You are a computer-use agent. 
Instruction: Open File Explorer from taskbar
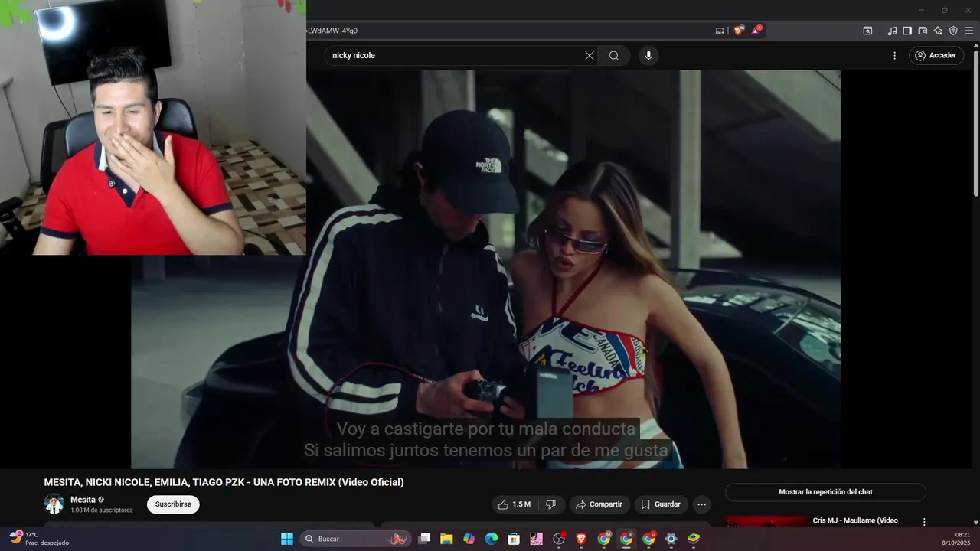click(446, 539)
